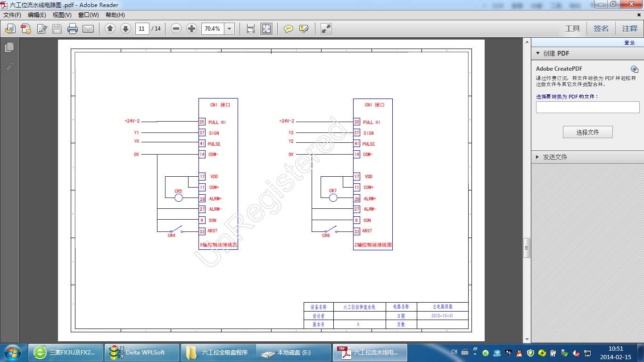Image resolution: width=644 pixels, height=362 pixels.
Task: Open the zoom percentage dropdown
Action: click(230, 29)
